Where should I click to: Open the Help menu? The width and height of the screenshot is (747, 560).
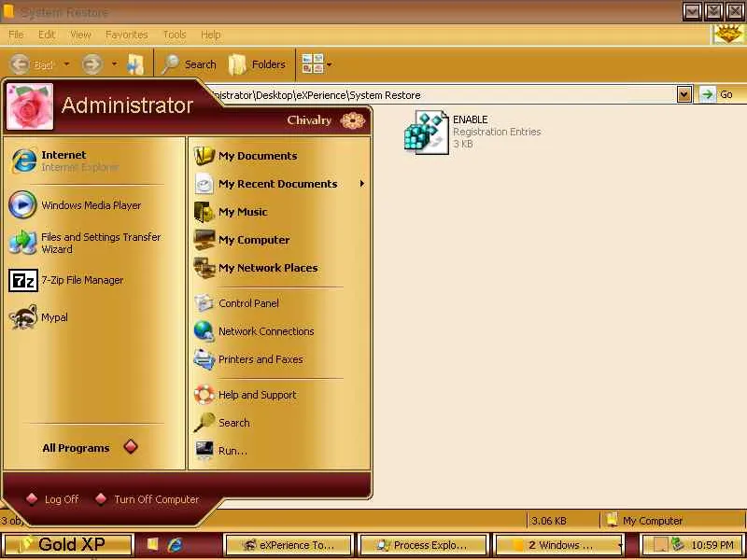pyautogui.click(x=210, y=35)
